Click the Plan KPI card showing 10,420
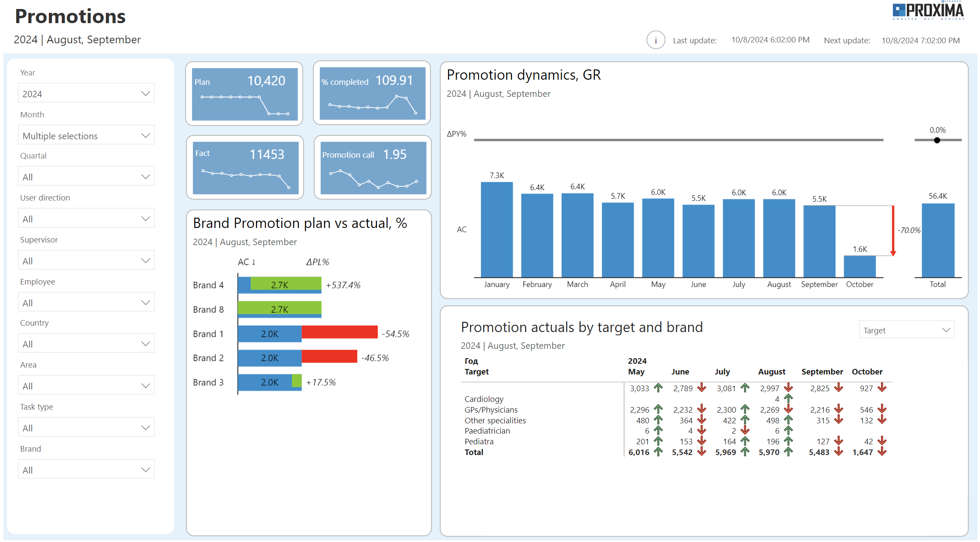 tap(245, 93)
